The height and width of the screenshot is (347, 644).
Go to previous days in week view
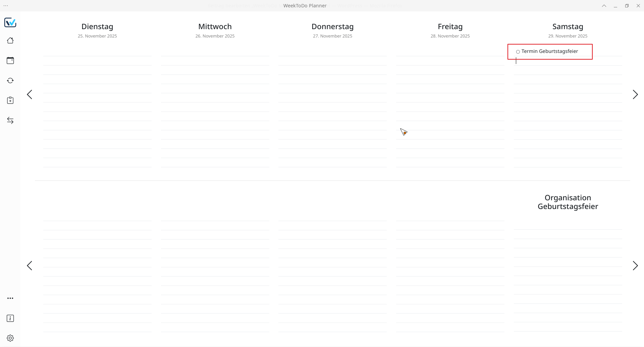30,94
